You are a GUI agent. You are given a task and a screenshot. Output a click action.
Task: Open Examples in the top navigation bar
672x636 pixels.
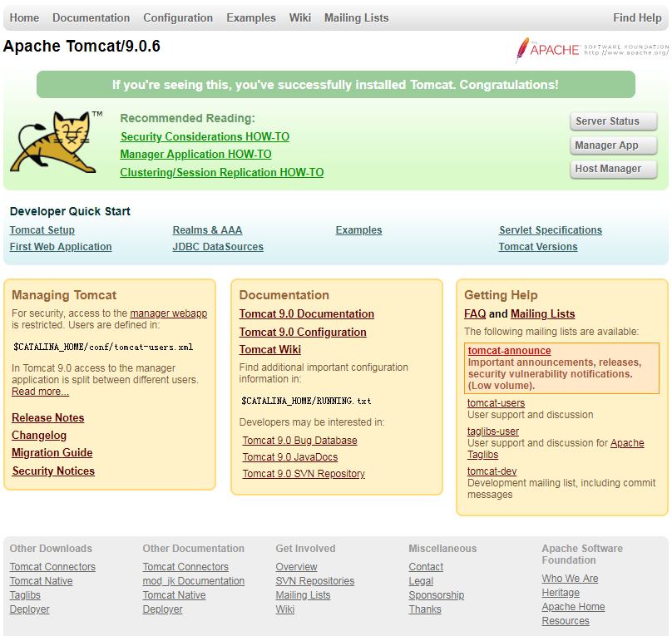[x=251, y=17]
